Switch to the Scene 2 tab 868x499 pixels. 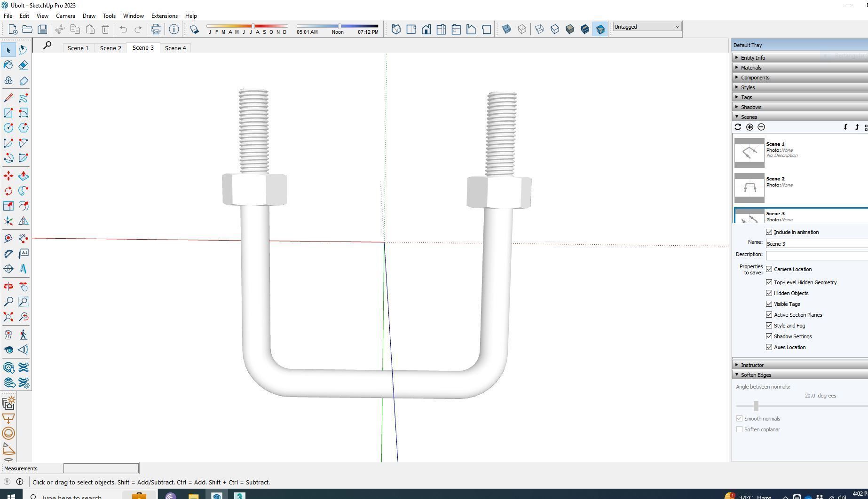110,48
